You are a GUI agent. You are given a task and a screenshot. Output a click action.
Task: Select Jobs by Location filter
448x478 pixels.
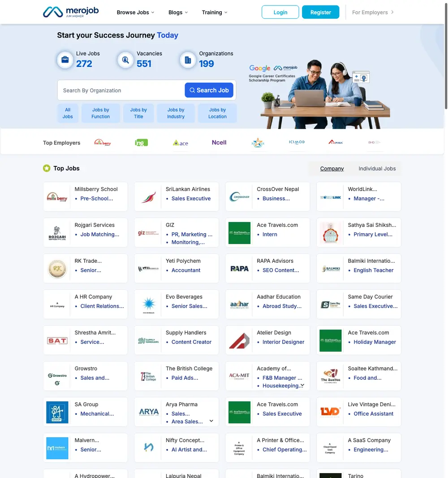[217, 113]
